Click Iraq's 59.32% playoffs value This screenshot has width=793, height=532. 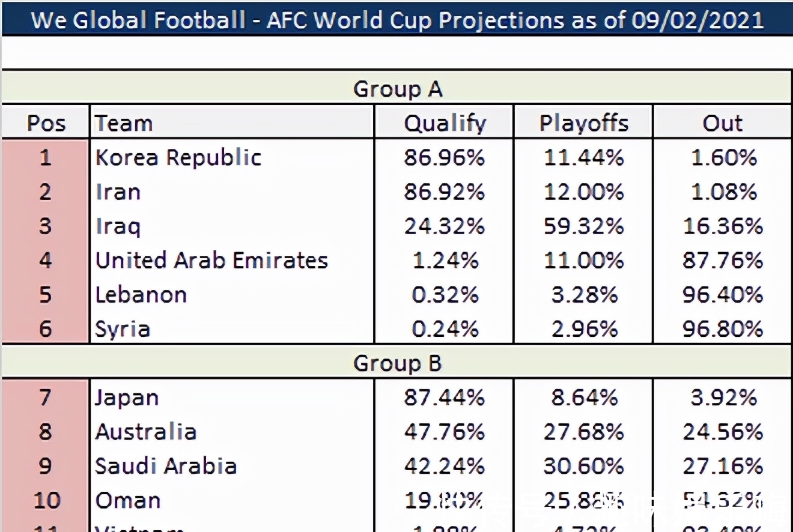click(583, 226)
